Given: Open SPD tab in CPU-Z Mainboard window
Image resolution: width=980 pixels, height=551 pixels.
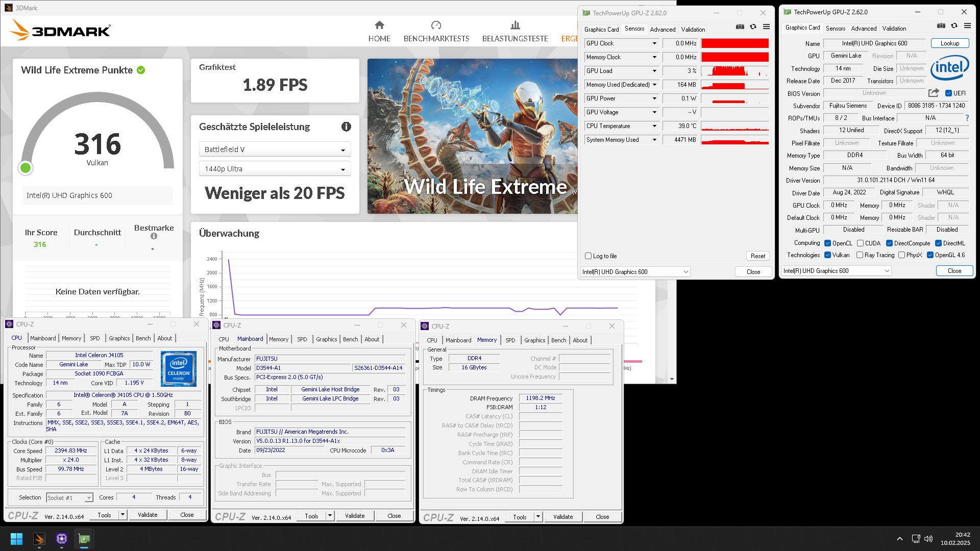Looking at the screenshot, I should point(302,339).
